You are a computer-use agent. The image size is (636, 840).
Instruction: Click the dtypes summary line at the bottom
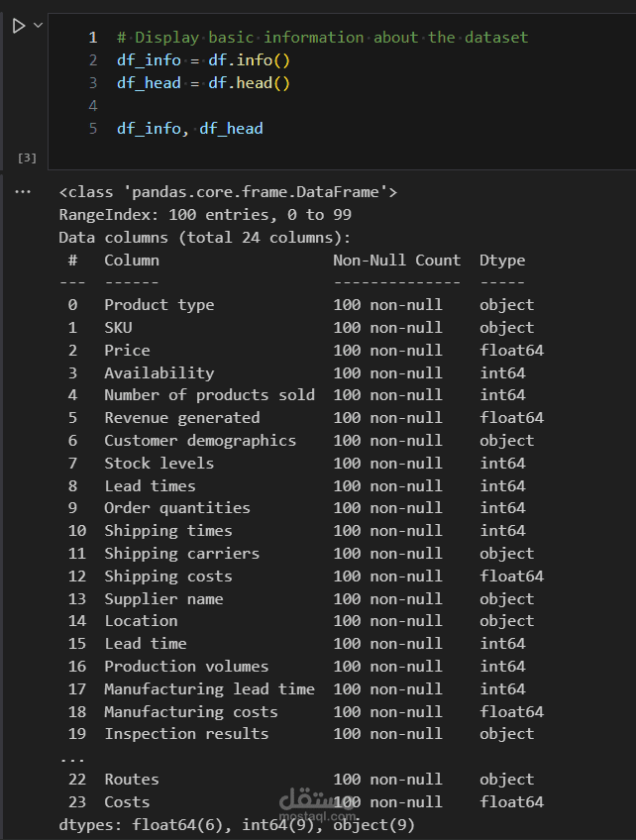[237, 824]
